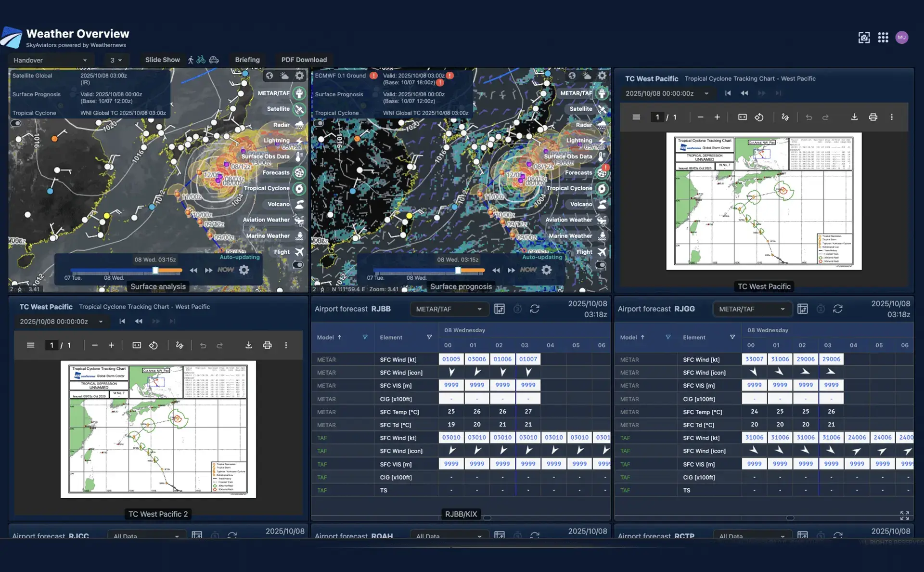
Task: Click the Slide Show menu item
Action: click(x=162, y=60)
